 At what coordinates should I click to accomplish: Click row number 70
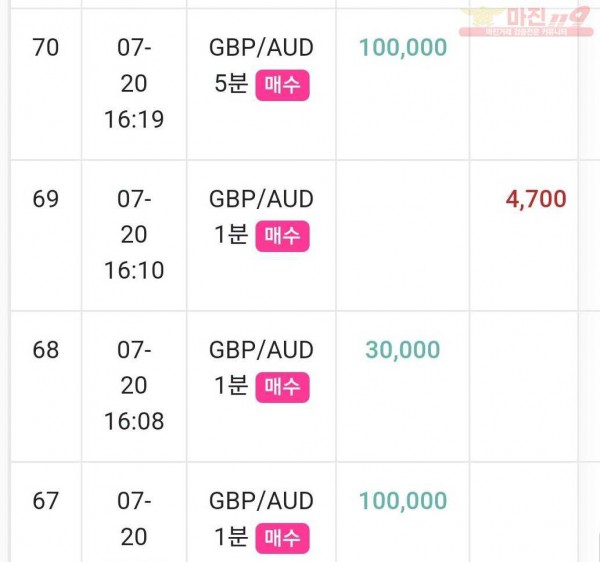46,48
